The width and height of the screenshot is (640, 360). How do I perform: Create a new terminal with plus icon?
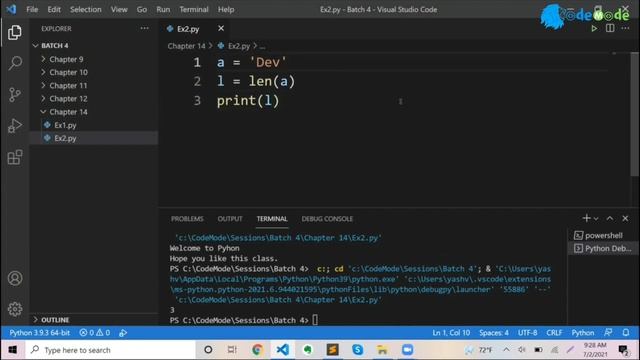tap(586, 218)
